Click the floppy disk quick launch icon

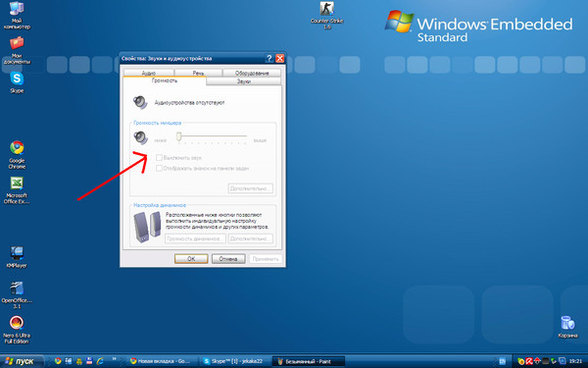tap(89, 361)
